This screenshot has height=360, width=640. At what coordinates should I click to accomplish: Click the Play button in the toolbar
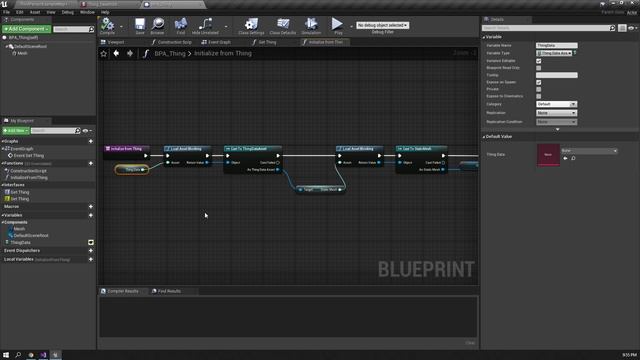(338, 25)
